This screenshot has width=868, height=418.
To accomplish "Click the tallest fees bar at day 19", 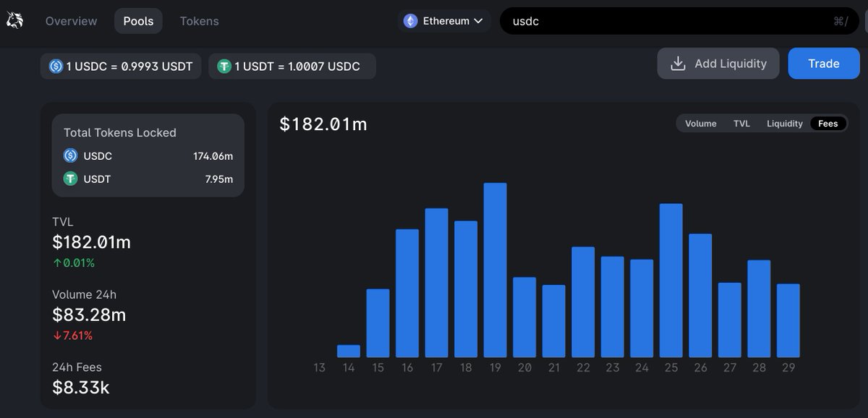I will (x=495, y=270).
